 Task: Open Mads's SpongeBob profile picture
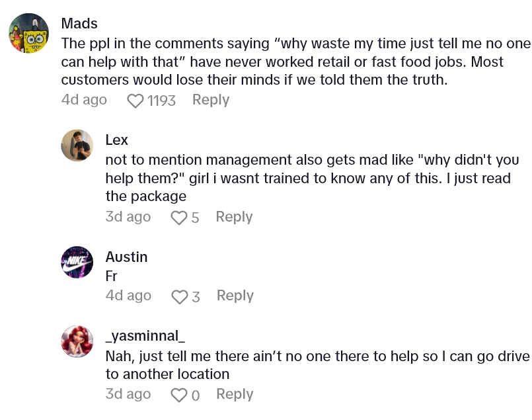coord(29,33)
